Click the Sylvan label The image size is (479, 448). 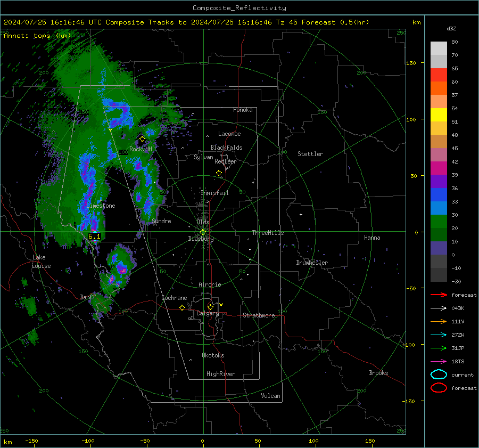coord(203,157)
